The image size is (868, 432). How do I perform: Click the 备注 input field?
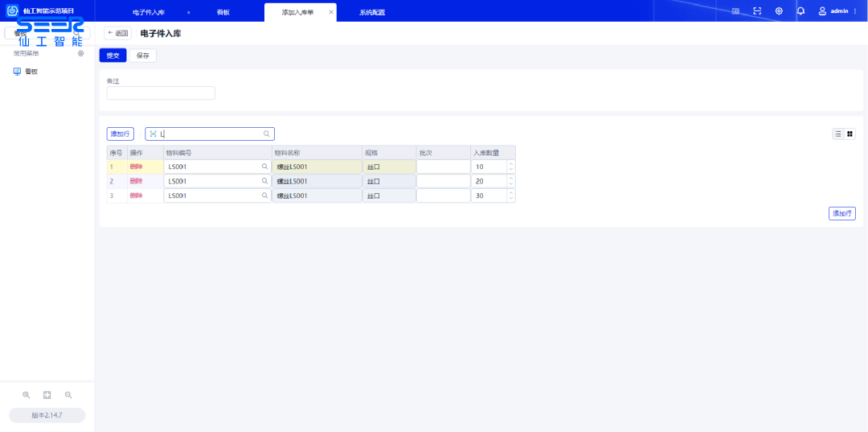tap(161, 93)
